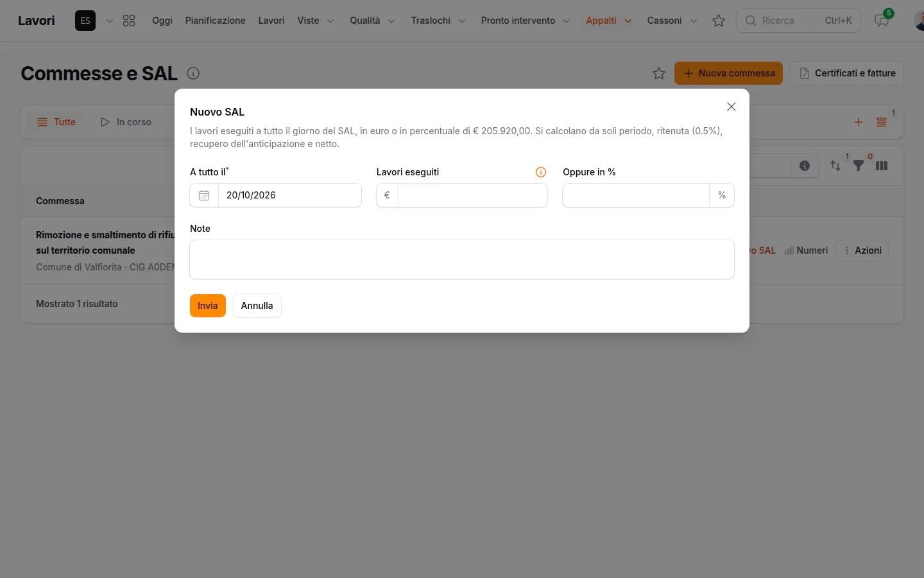This screenshot has height=578, width=924.
Task: Click the Annulla button
Action: (x=257, y=306)
